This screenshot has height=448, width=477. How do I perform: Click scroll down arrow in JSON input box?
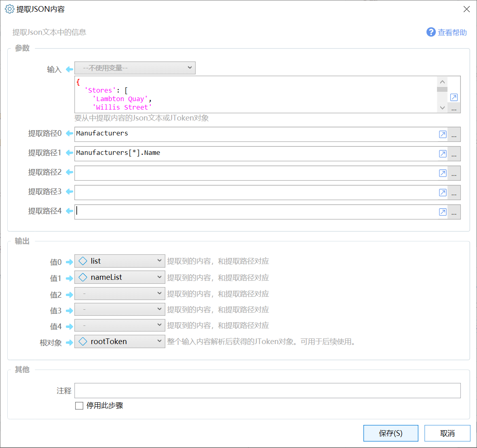(x=442, y=108)
